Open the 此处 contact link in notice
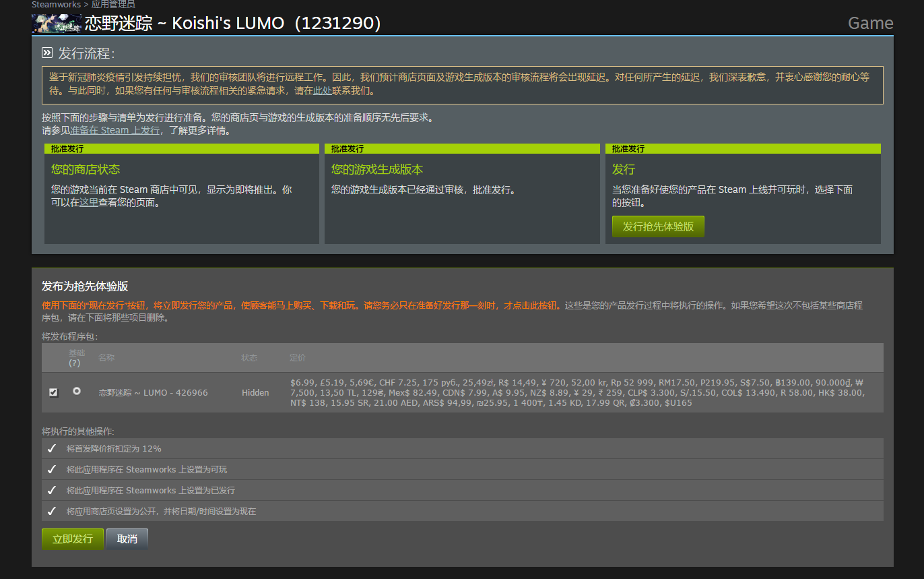 [322, 90]
